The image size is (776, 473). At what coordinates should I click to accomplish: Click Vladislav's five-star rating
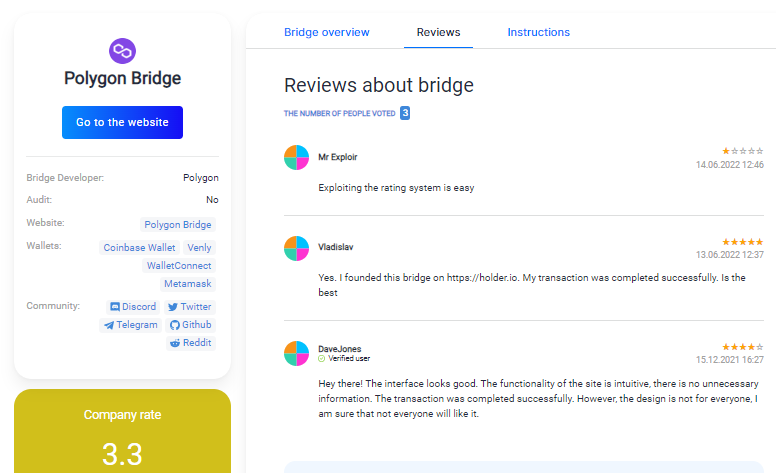click(743, 242)
